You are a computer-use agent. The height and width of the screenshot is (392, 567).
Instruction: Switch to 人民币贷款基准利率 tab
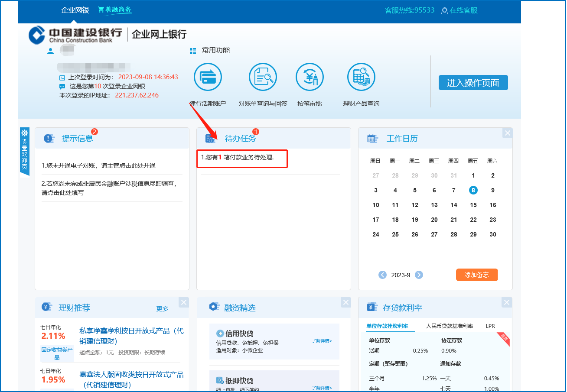449,326
